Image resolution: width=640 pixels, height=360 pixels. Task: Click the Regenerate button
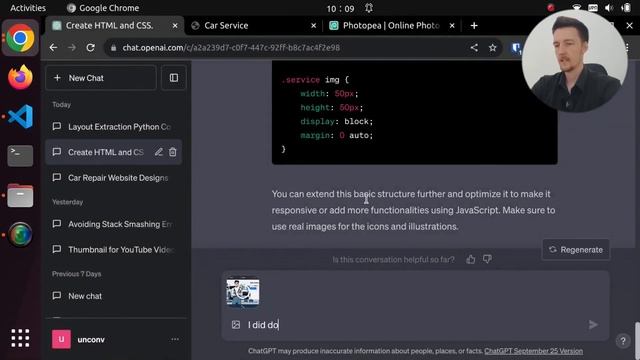pyautogui.click(x=576, y=249)
